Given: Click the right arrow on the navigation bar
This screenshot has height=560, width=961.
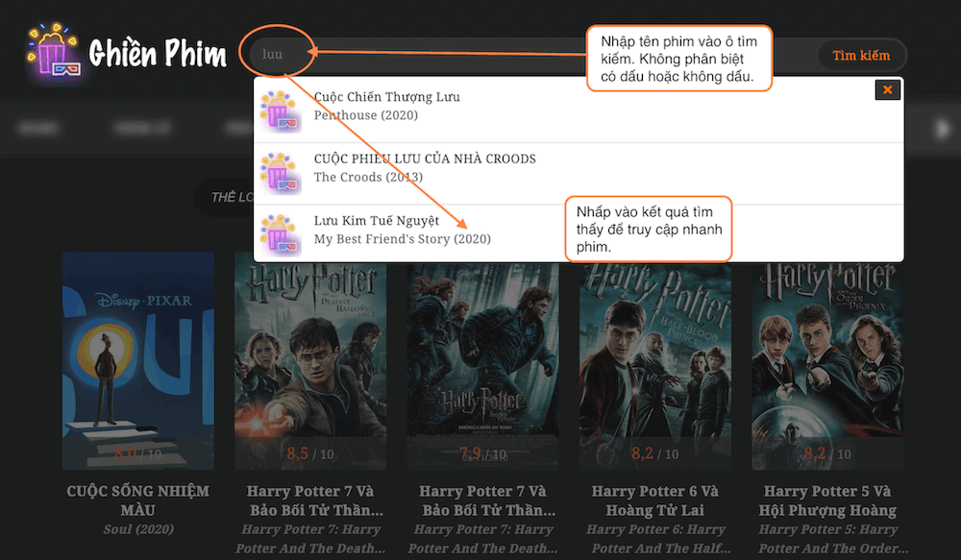Looking at the screenshot, I should pyautogui.click(x=944, y=128).
